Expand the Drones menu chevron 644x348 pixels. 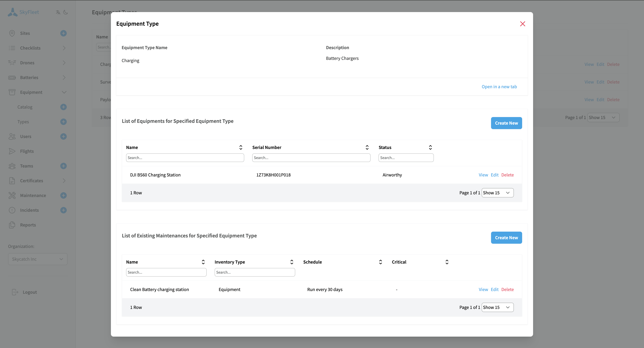coord(64,63)
